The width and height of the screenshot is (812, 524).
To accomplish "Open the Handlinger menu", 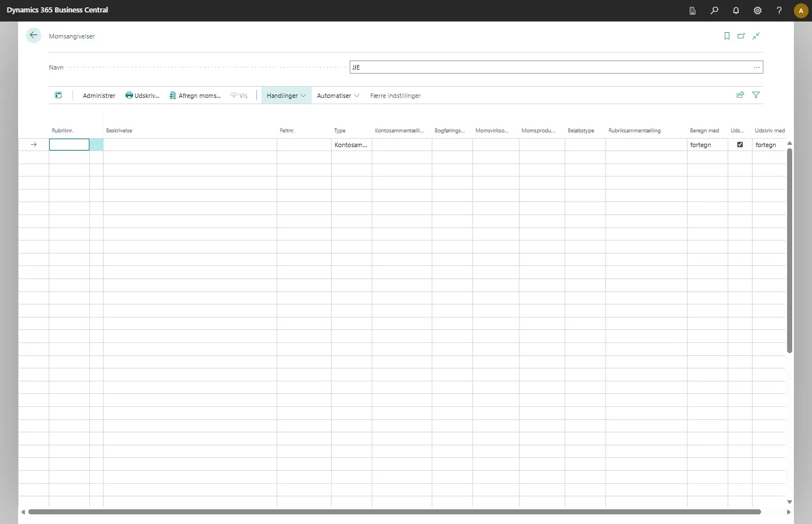I will tap(286, 96).
